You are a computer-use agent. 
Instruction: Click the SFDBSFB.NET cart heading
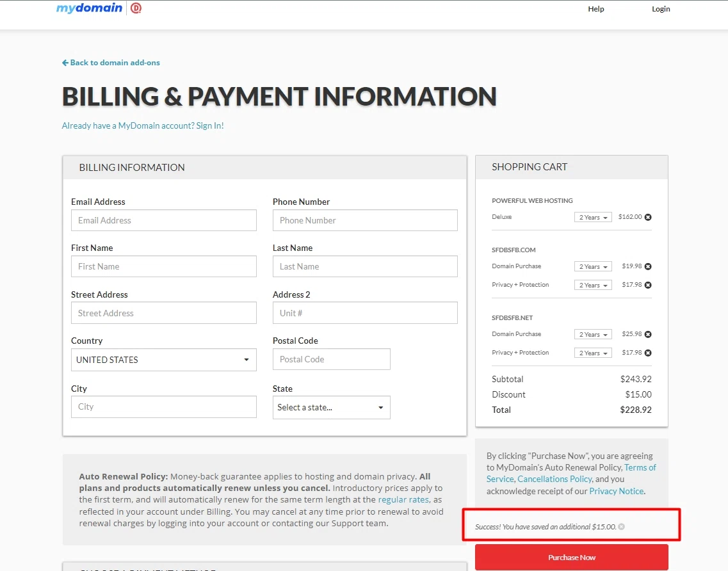(512, 318)
